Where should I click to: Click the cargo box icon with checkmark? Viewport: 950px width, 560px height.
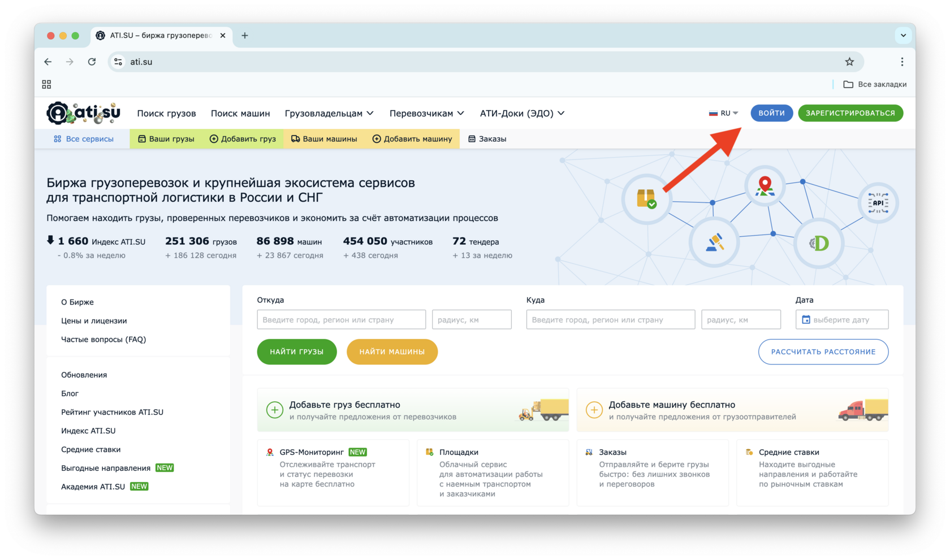pyautogui.click(x=646, y=199)
